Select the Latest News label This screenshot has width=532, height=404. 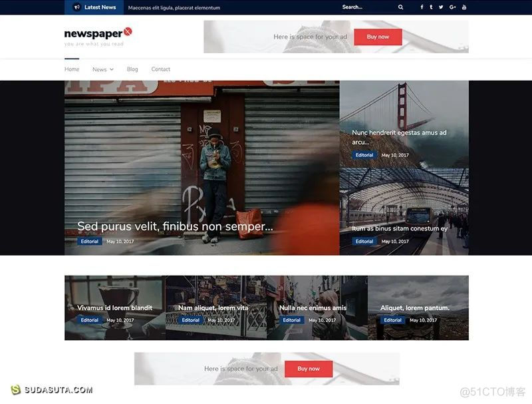tap(100, 7)
